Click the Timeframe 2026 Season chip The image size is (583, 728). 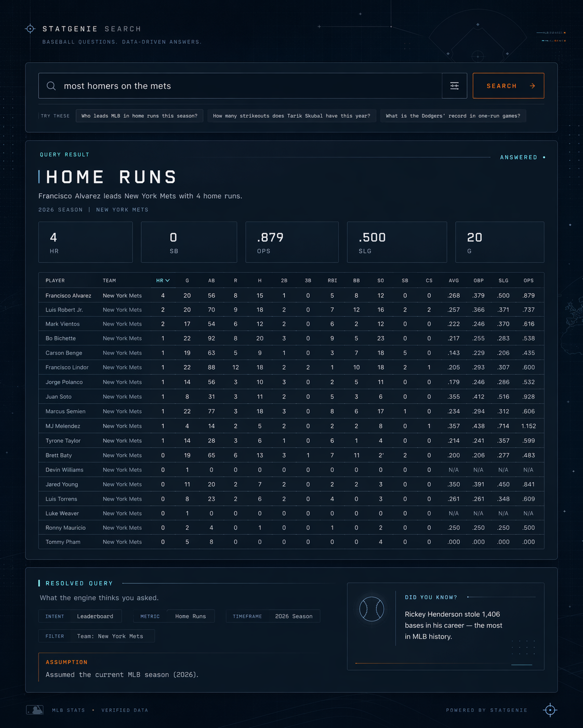pos(273,616)
